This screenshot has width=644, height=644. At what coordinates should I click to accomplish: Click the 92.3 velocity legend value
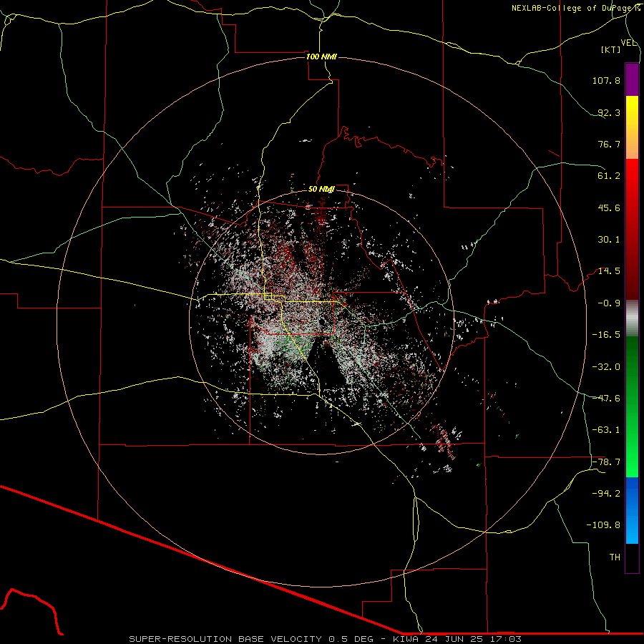(609, 112)
